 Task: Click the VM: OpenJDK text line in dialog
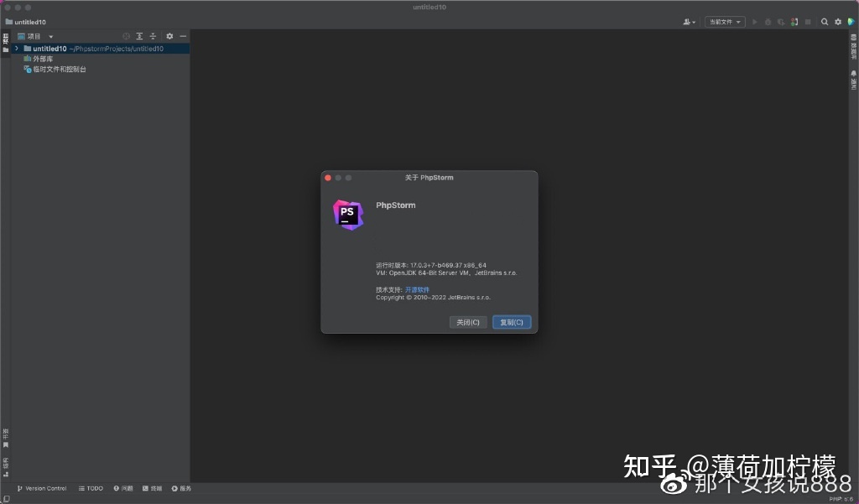pyautogui.click(x=446, y=273)
